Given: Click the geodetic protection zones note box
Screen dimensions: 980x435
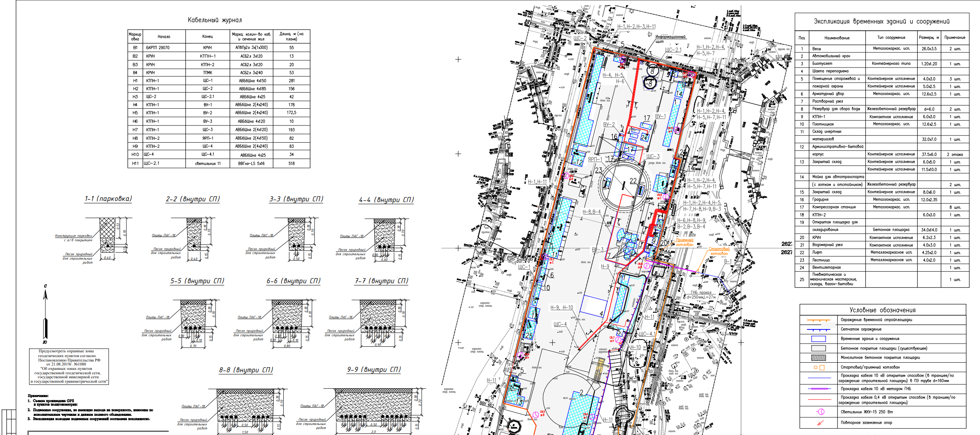Looking at the screenshot, I should pyautogui.click(x=69, y=366).
